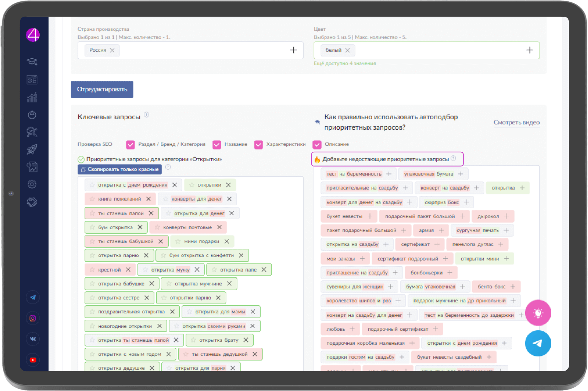This screenshot has height=391, width=588.
Task: Open the rocket icon in sidebar
Action: point(32,149)
